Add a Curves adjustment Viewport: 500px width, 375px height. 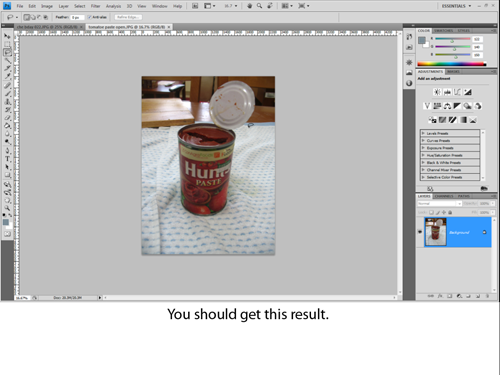point(457,92)
